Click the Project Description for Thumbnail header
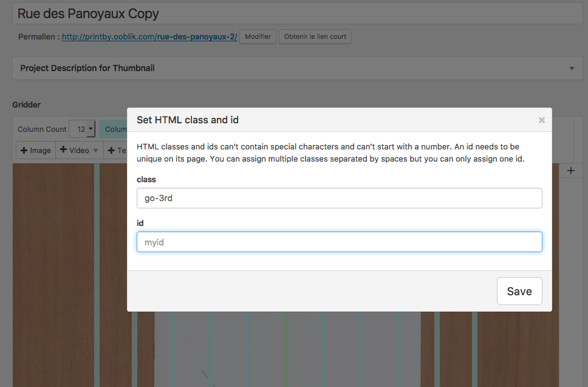 [87, 68]
